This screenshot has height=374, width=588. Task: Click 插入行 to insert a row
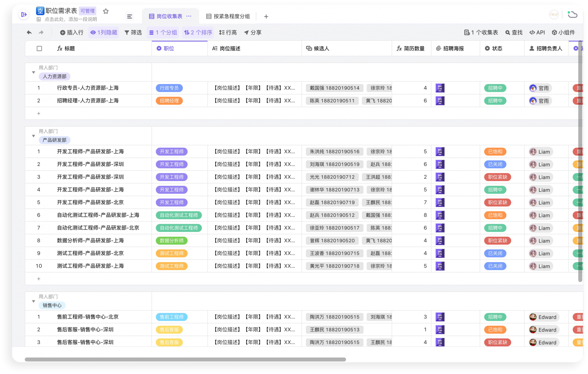72,32
